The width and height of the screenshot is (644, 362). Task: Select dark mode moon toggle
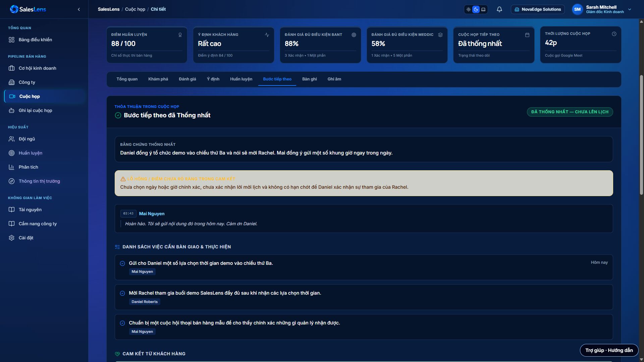tap(476, 9)
